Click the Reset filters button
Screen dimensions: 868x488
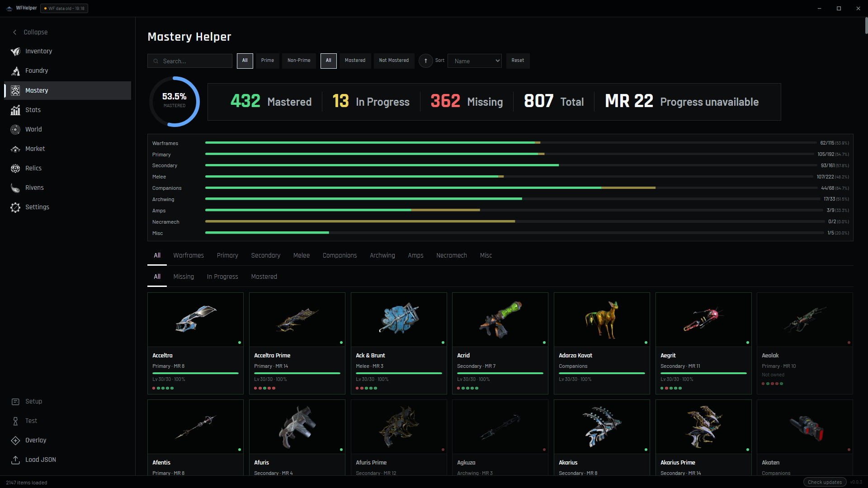click(x=518, y=61)
